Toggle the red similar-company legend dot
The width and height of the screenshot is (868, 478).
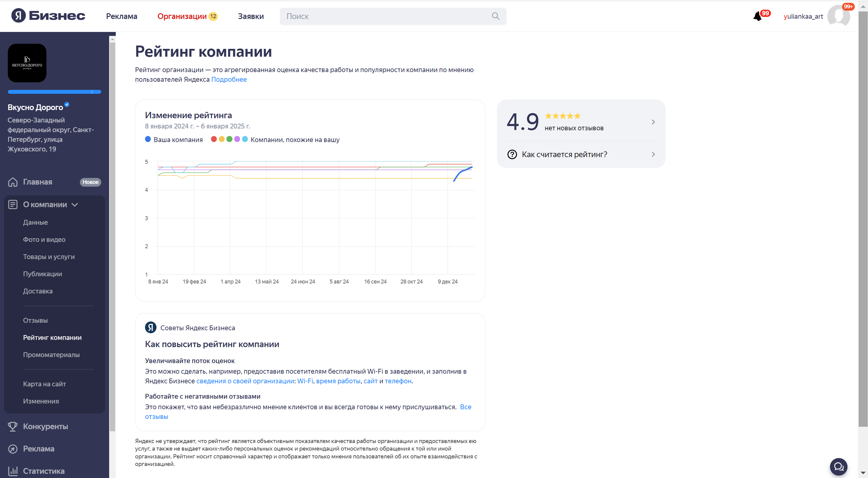point(214,139)
